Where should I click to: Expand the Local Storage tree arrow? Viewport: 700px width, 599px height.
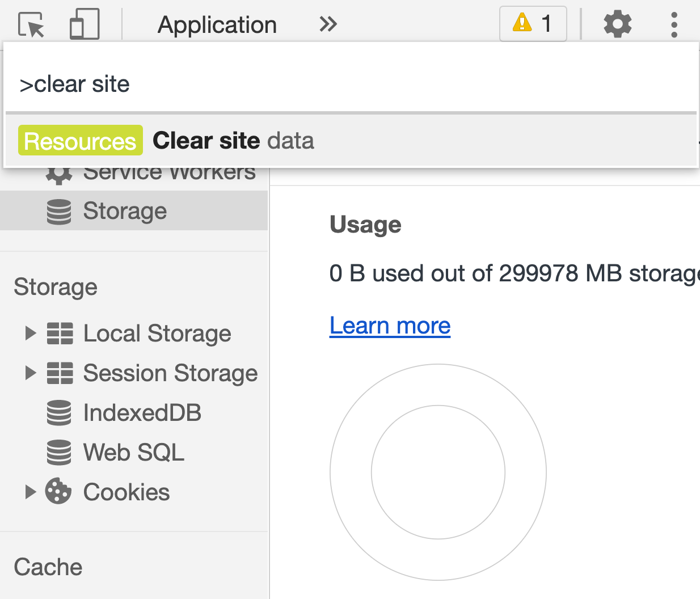(x=31, y=333)
